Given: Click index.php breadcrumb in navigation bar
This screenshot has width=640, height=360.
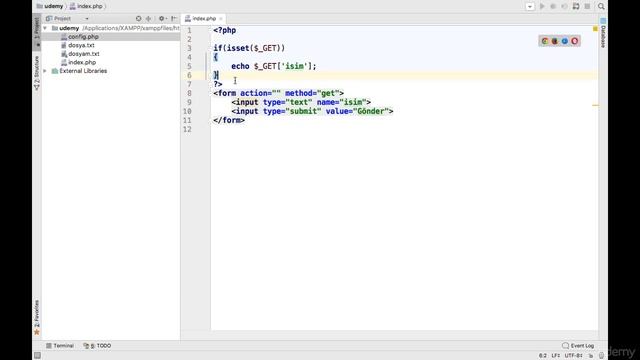Looking at the screenshot, I should pos(86,7).
